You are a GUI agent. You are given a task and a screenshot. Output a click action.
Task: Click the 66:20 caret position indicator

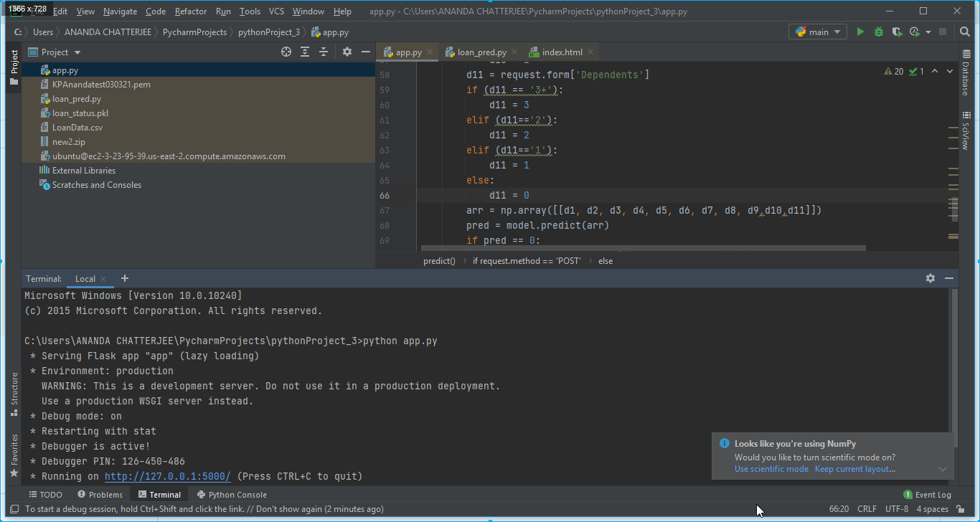839,509
